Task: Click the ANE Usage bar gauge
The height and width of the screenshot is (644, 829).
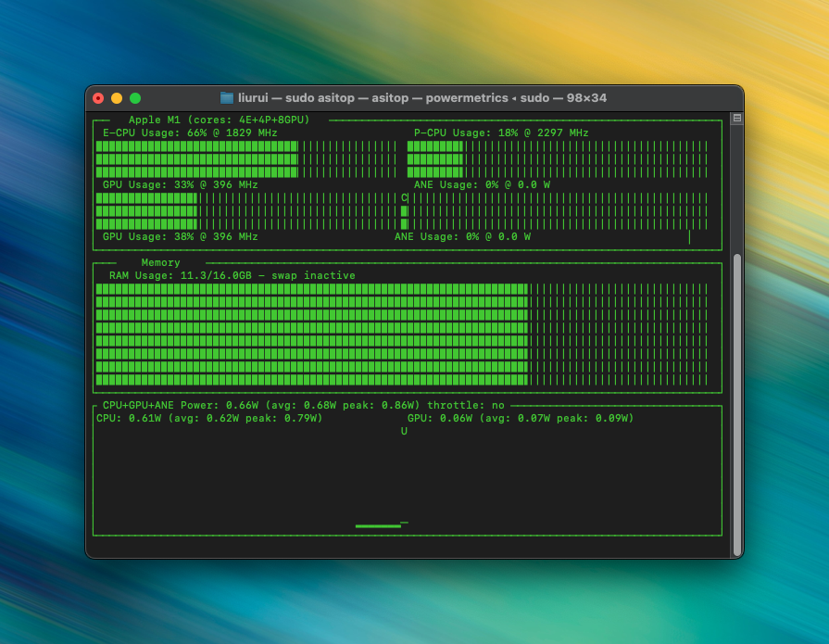Action: (x=557, y=210)
